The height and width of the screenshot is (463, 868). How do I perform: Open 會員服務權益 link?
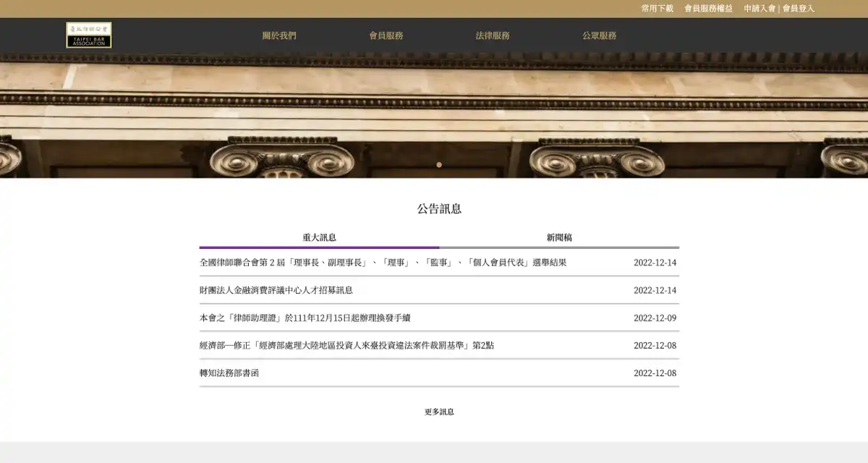(x=709, y=9)
